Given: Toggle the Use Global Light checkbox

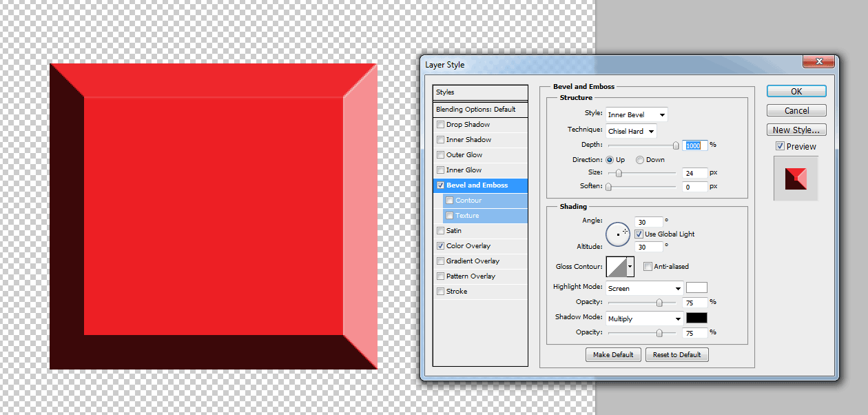Looking at the screenshot, I should coord(639,234).
